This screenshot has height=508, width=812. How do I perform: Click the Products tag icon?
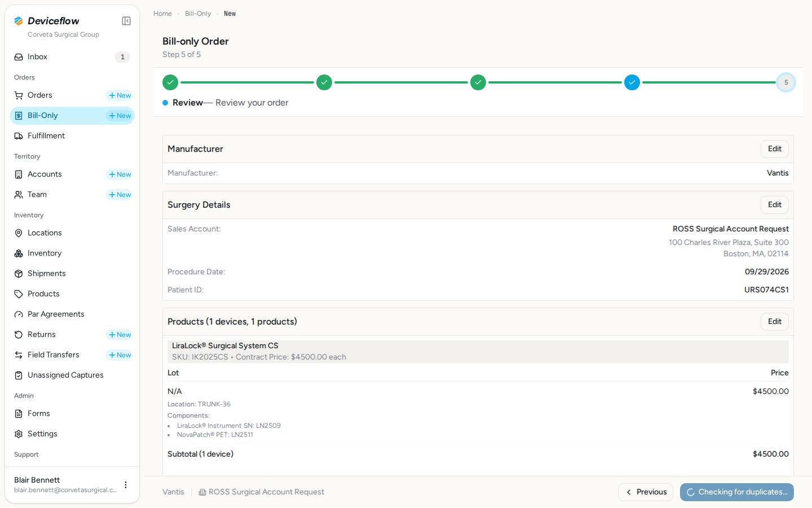(x=19, y=294)
